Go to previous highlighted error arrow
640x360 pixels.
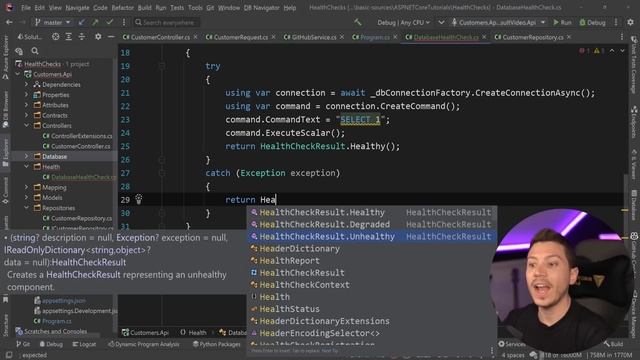click(611, 51)
